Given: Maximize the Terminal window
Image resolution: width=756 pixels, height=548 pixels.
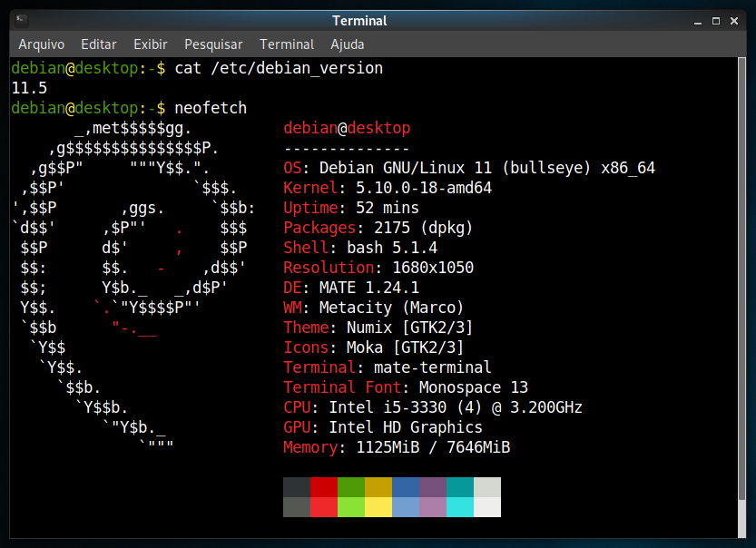Looking at the screenshot, I should click(x=716, y=21).
